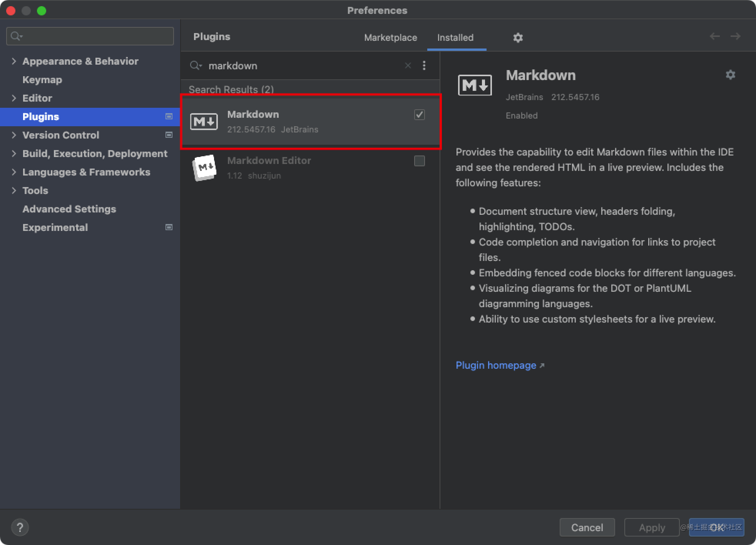Switch to the Marketplace tab
Screen dimensions: 756x545
coord(390,38)
